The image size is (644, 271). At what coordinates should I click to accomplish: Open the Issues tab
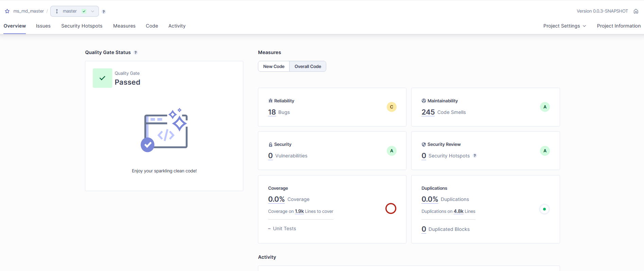click(43, 26)
